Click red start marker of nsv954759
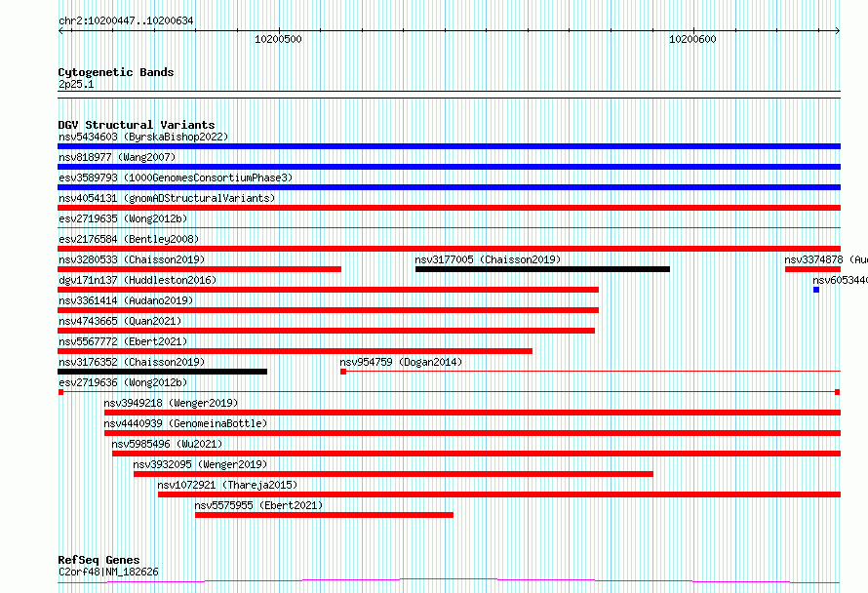 click(343, 372)
